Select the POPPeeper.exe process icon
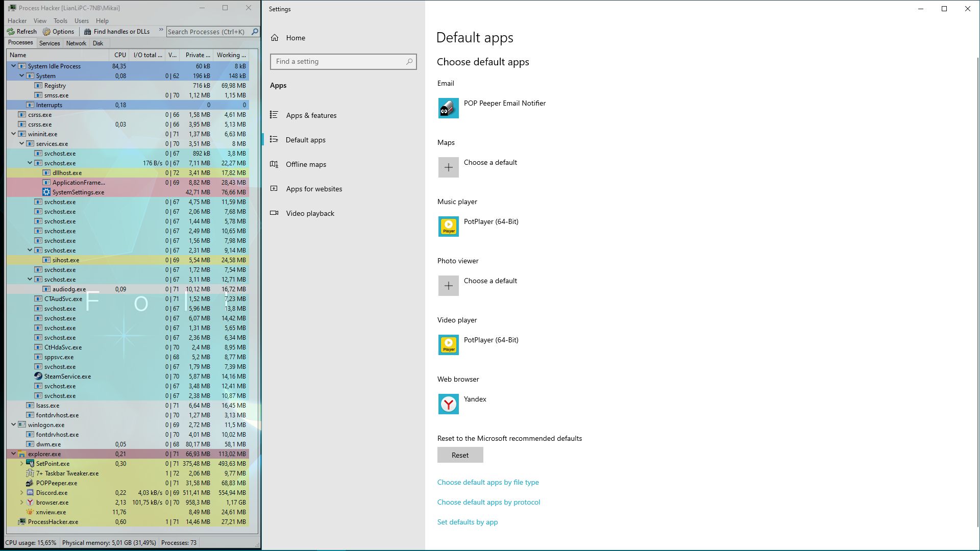 (x=30, y=483)
